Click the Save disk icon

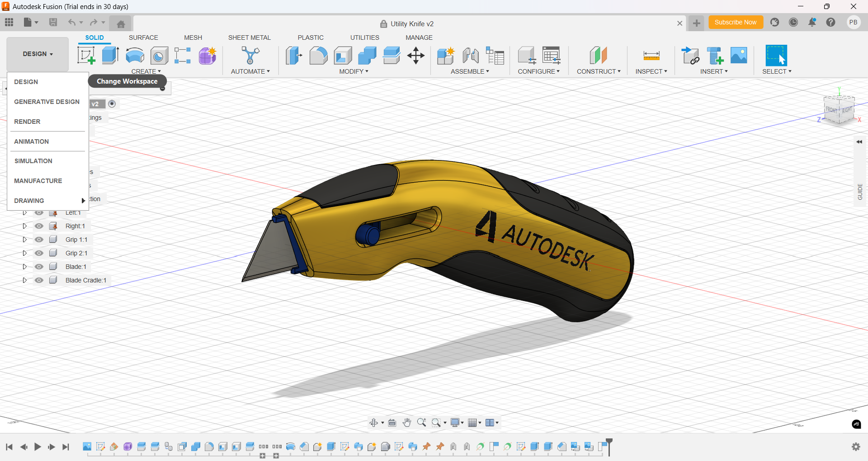click(x=53, y=22)
